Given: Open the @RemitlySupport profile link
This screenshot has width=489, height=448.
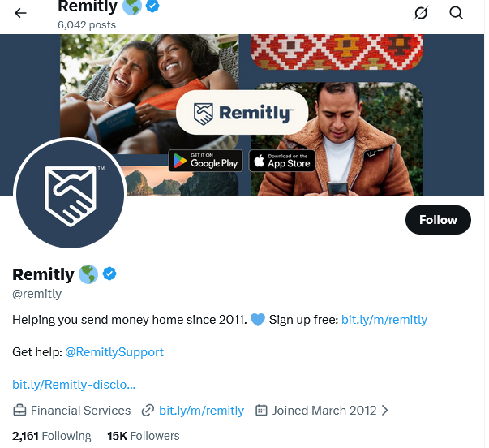Looking at the screenshot, I should (x=114, y=351).
